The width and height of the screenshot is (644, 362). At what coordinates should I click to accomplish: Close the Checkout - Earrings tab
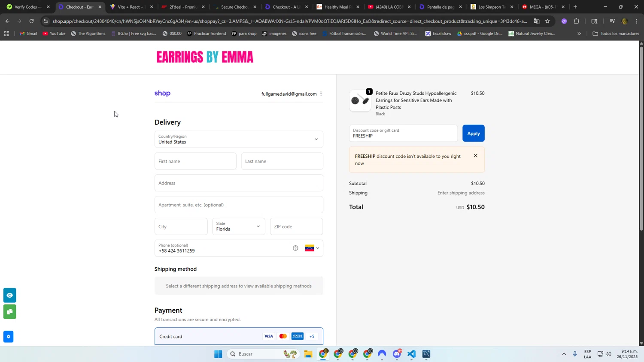[100, 7]
